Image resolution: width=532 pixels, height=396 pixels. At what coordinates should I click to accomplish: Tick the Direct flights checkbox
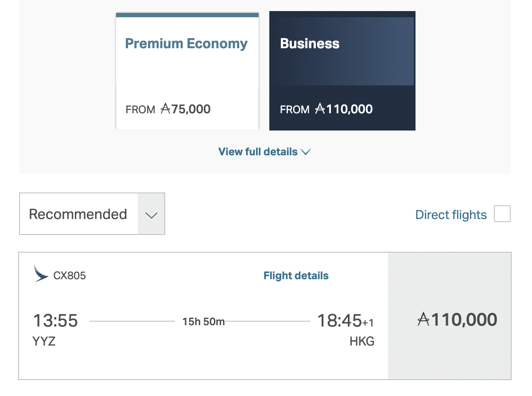[x=502, y=214]
